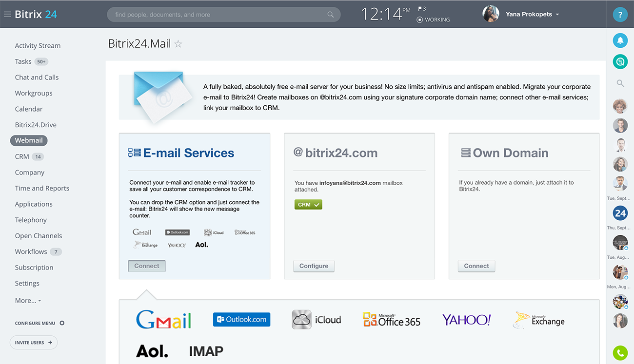Open notifications bell icon
634x364 pixels.
pyautogui.click(x=620, y=40)
